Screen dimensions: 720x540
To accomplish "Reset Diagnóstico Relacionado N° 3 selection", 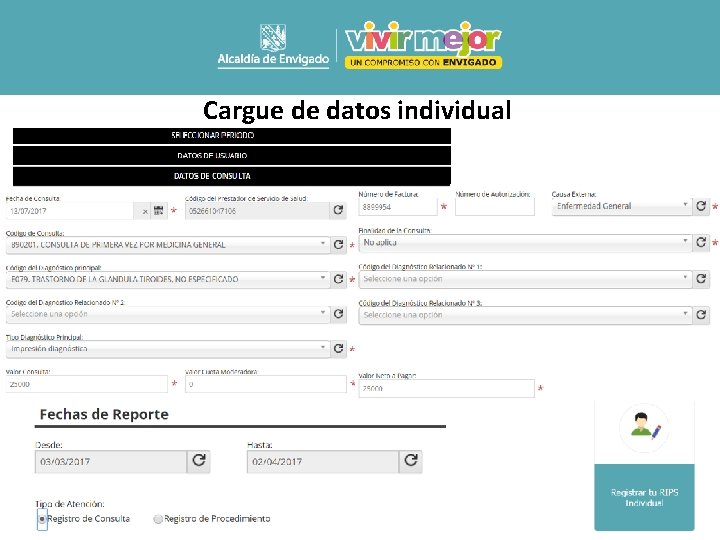I will [x=701, y=315].
